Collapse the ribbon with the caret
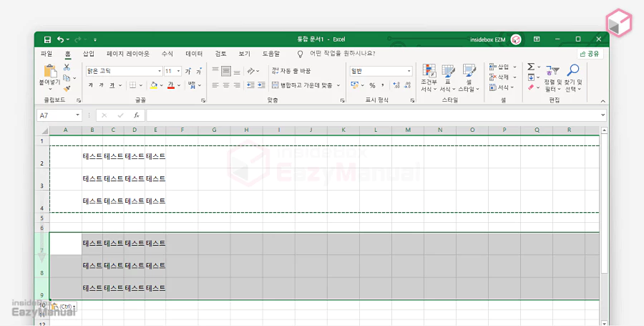 point(602,101)
